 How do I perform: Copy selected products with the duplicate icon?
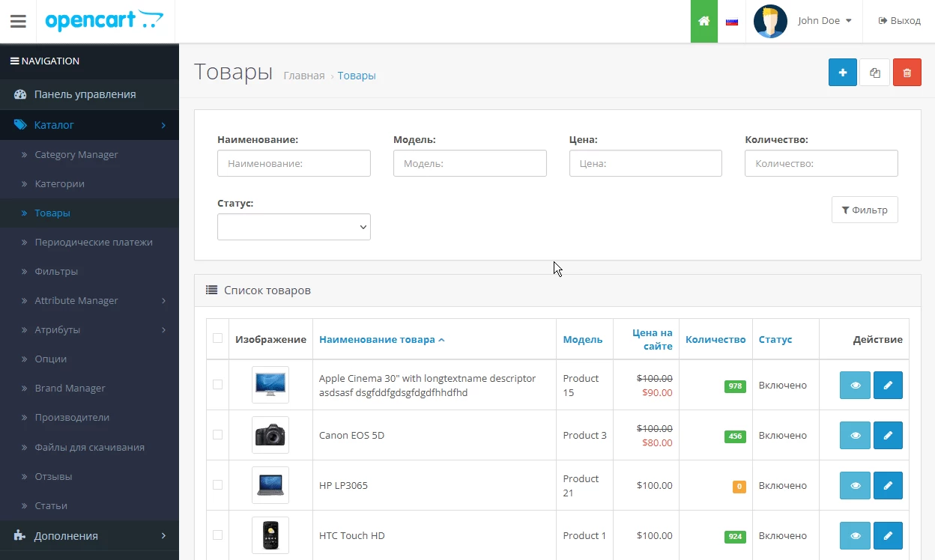[875, 73]
